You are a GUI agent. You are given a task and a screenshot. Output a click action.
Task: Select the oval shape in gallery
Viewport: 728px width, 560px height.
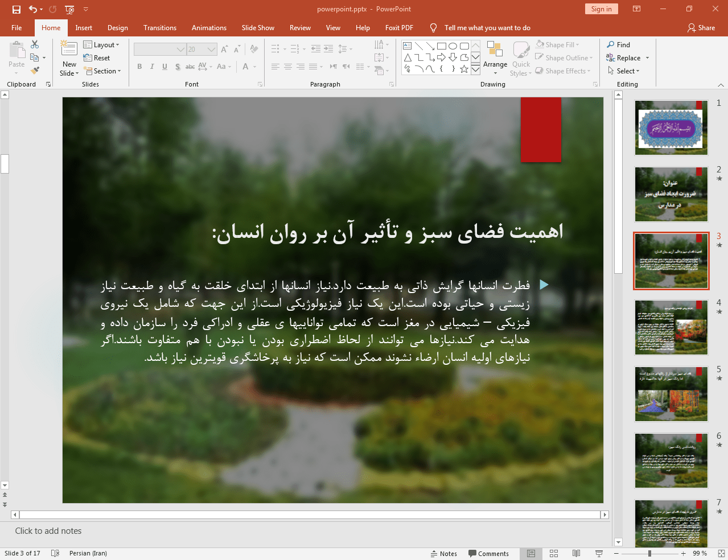coord(453,46)
